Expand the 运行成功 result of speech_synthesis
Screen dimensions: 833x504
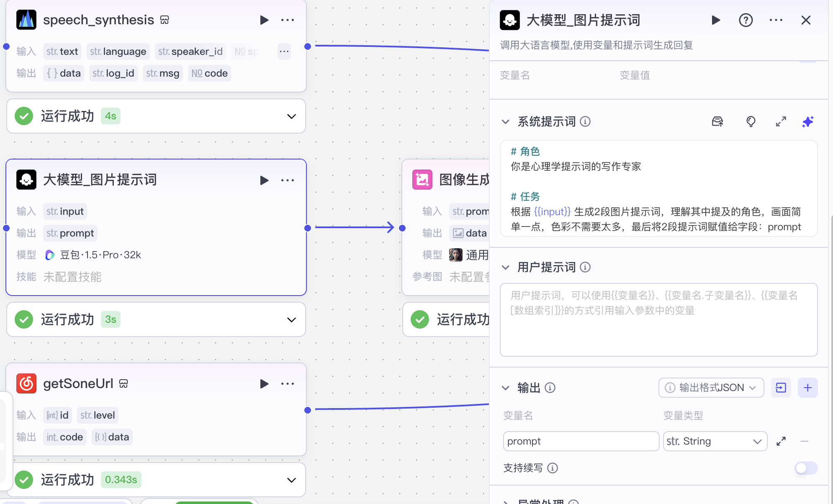point(291,116)
